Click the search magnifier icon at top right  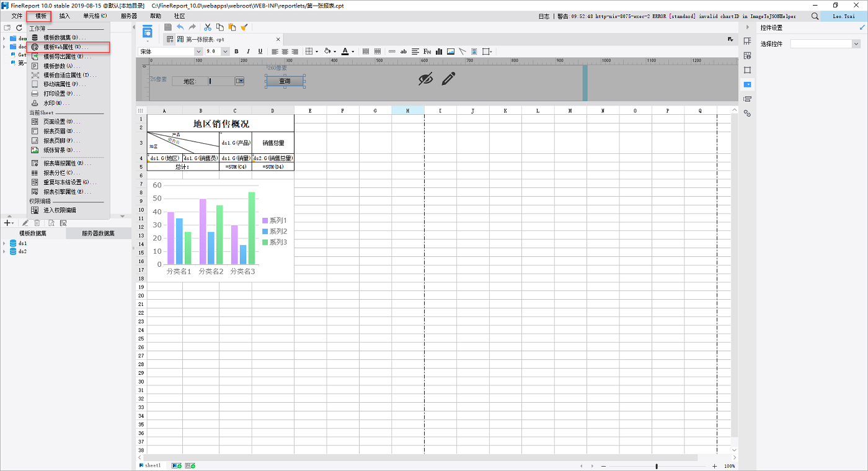coord(815,16)
